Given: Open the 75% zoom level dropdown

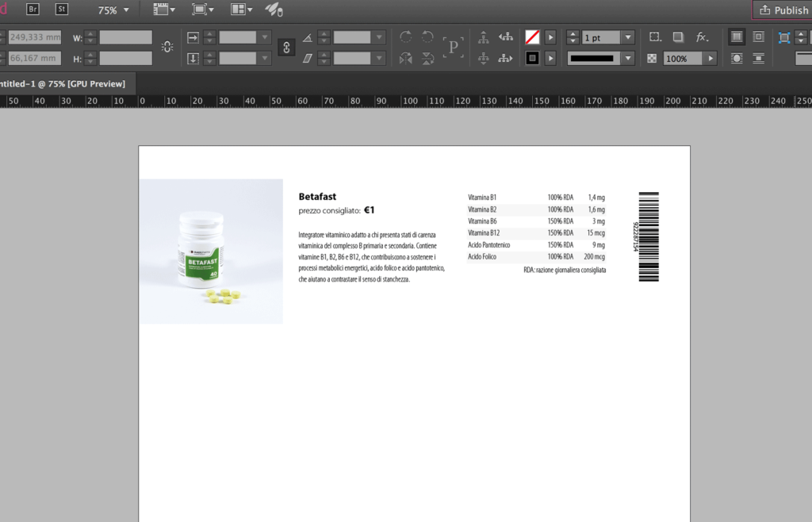Looking at the screenshot, I should click(x=113, y=10).
